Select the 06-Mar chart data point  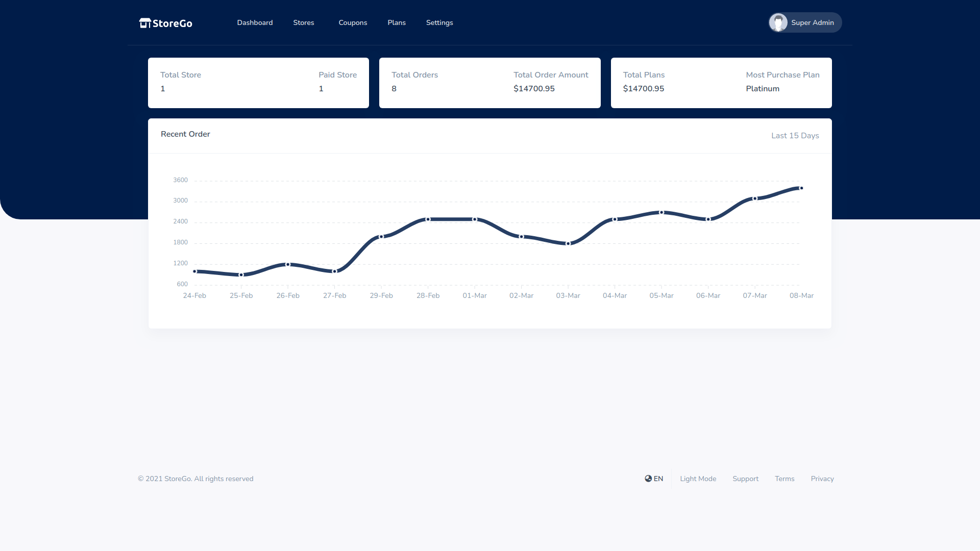coord(708,219)
